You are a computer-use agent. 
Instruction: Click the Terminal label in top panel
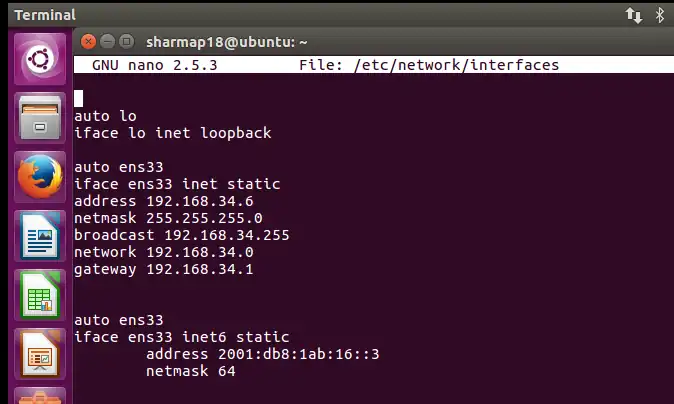(44, 14)
